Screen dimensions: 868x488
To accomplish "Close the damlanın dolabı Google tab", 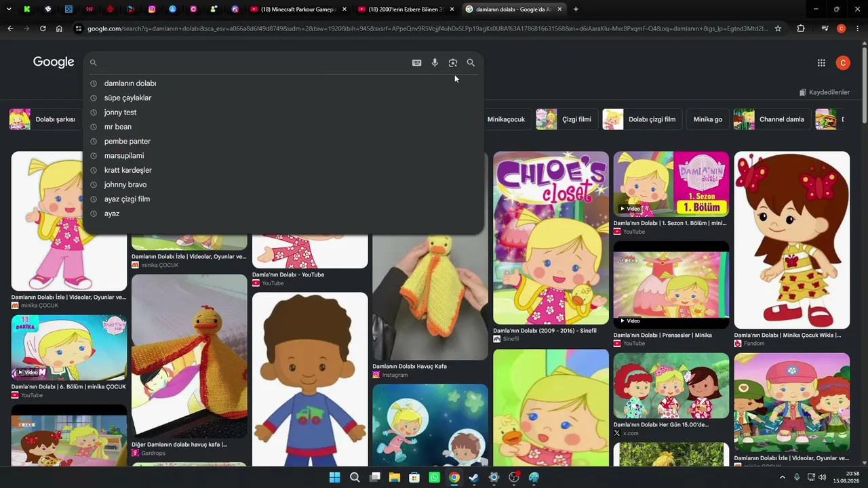I will coord(559,9).
